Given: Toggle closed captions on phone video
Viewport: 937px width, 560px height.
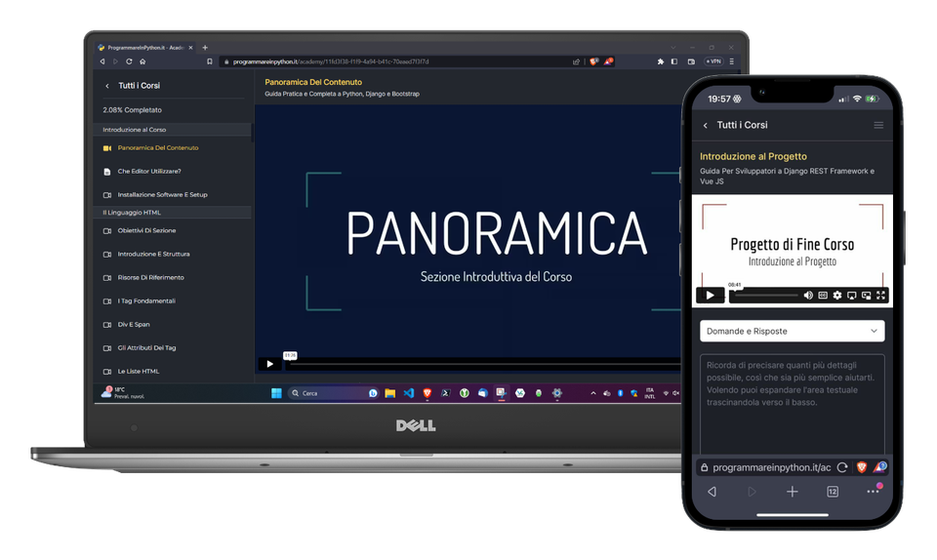Looking at the screenshot, I should pos(823,295).
